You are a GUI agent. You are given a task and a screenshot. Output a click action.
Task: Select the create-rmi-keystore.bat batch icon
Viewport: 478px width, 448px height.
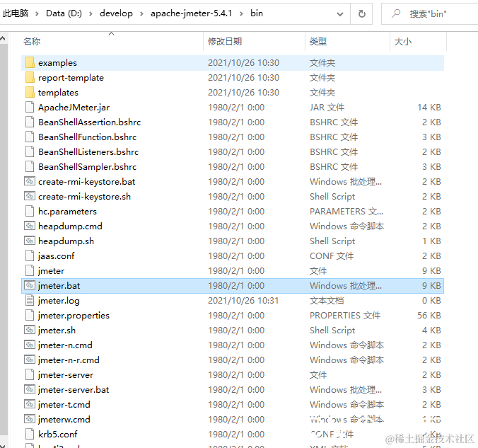tap(30, 182)
